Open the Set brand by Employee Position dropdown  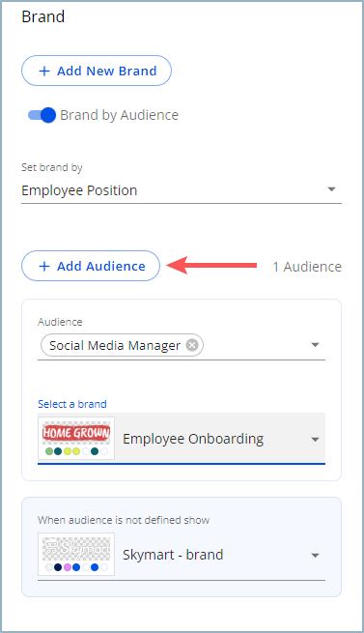182,190
